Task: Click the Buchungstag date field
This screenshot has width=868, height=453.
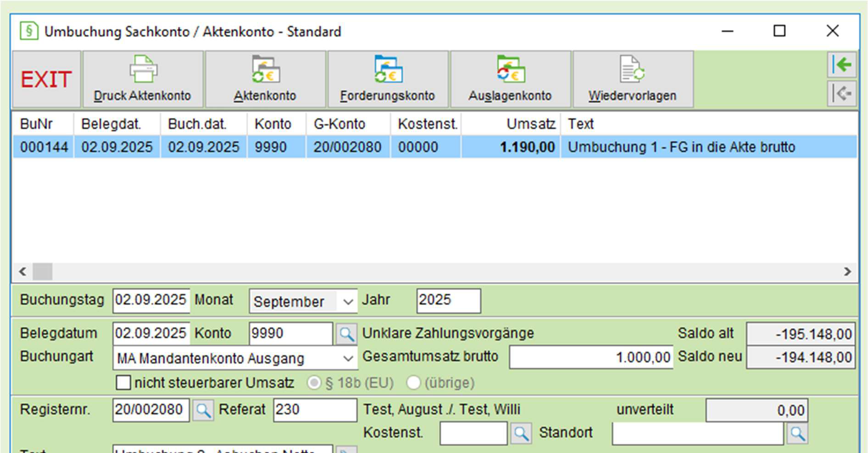Action: click(151, 300)
